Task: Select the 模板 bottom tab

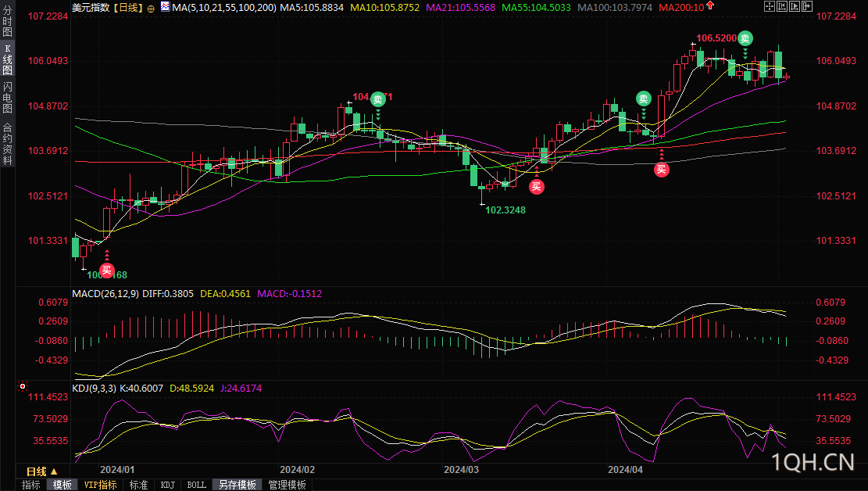Action: (x=62, y=485)
